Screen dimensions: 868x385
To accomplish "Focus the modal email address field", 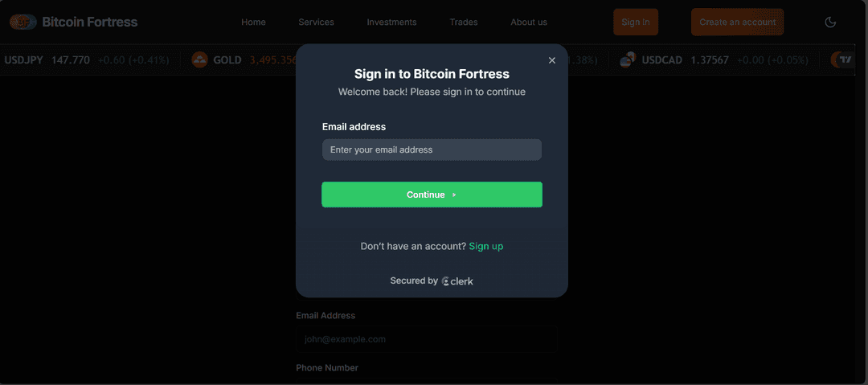I will [x=432, y=149].
